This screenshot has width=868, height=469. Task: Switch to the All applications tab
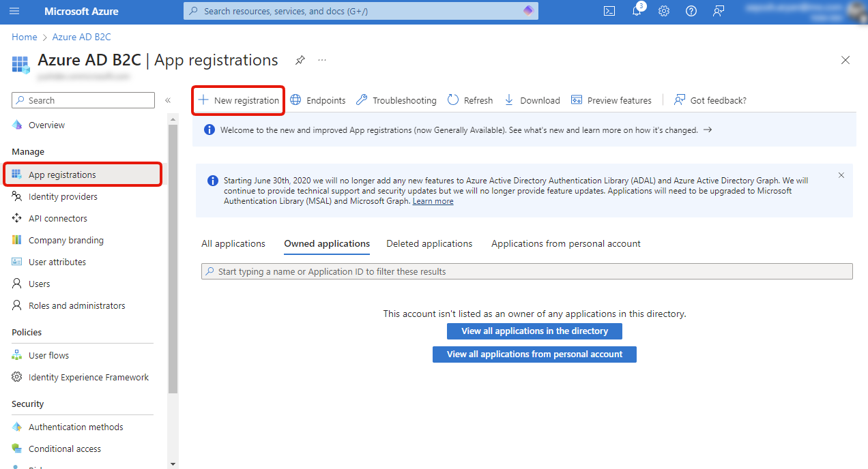point(233,243)
